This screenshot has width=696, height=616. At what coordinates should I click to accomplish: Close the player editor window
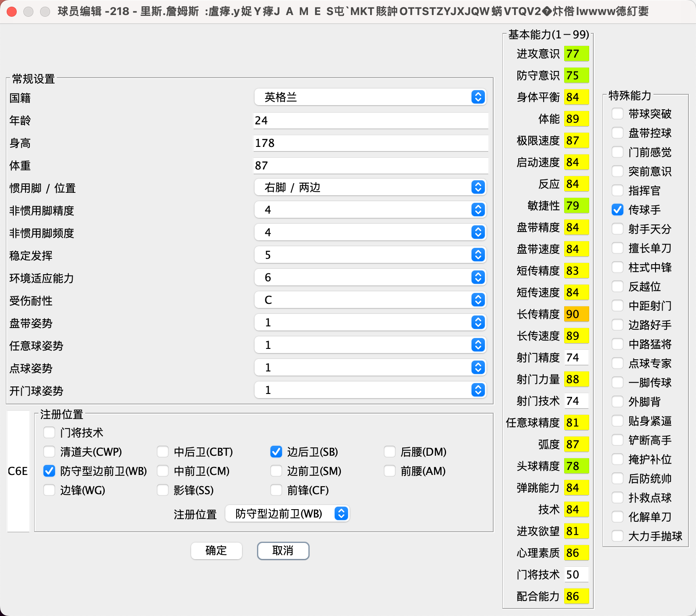(x=12, y=12)
